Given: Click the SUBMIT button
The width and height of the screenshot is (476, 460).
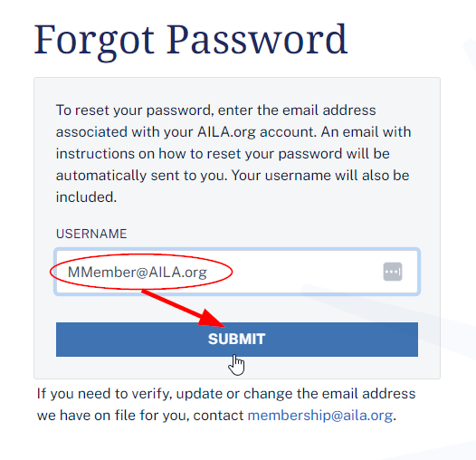Looking at the screenshot, I should pyautogui.click(x=237, y=340).
